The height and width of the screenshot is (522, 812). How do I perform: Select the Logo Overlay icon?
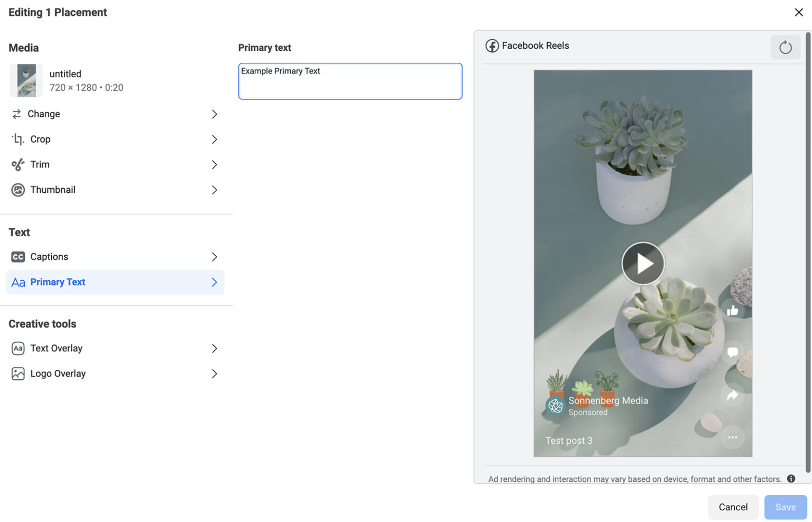coord(18,374)
